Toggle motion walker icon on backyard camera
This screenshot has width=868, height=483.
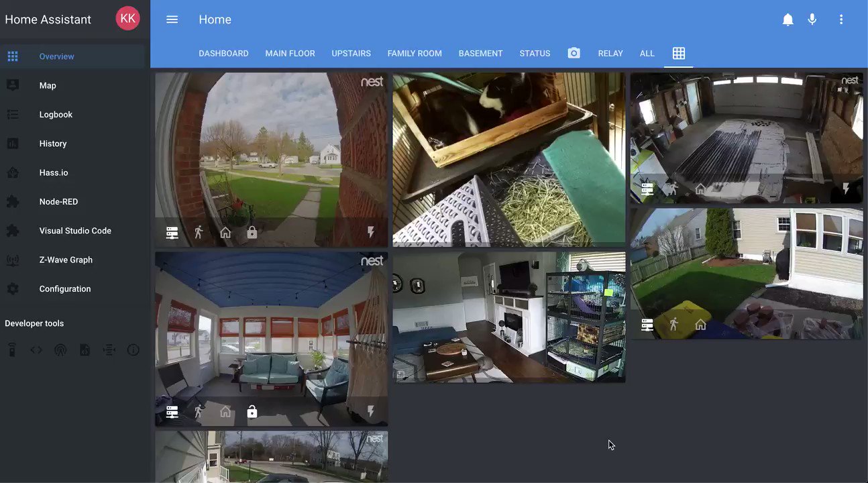pyautogui.click(x=673, y=325)
